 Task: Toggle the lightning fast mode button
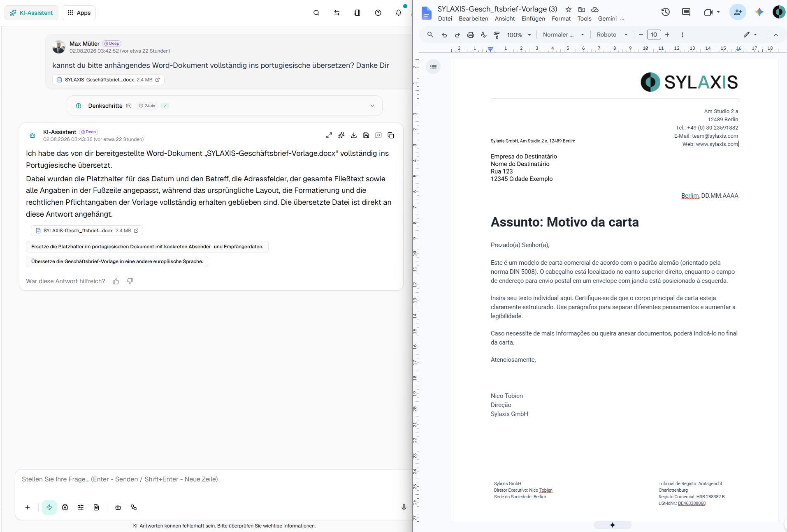(x=49, y=507)
